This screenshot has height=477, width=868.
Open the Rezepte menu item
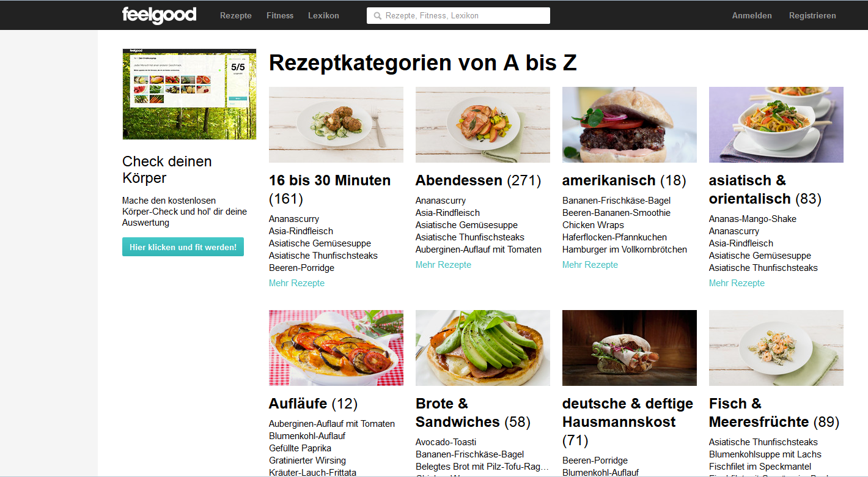[x=236, y=15]
